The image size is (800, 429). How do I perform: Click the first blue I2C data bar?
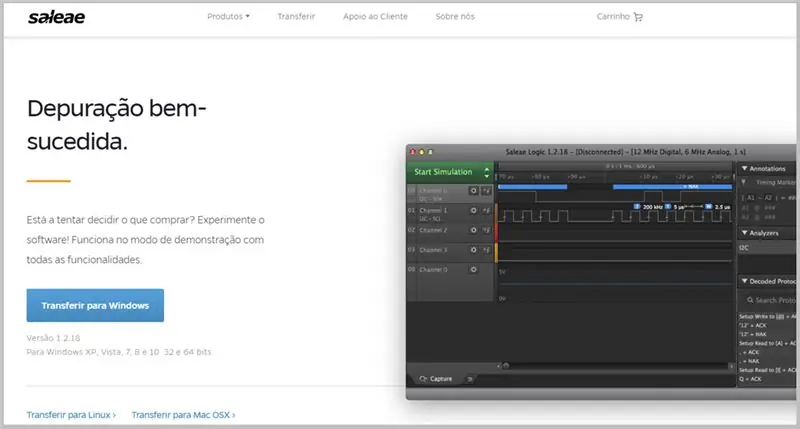[532, 187]
